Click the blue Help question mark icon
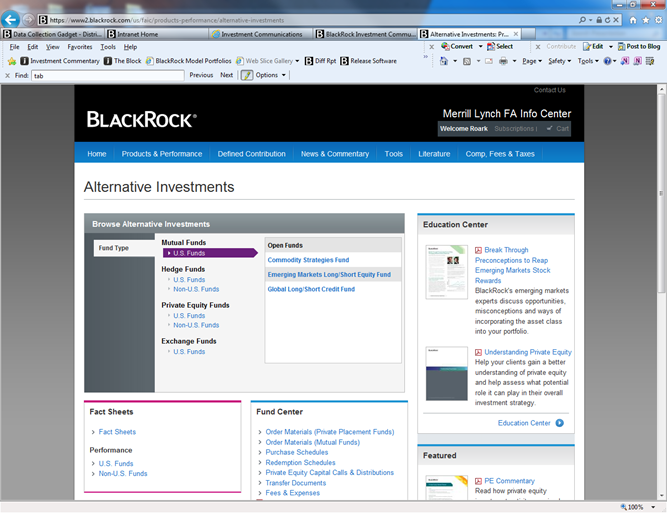Viewport: 667px width, 513px height. coord(607,61)
